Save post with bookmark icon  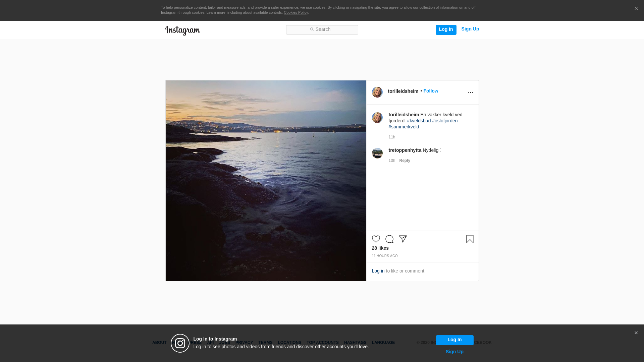point(470,239)
